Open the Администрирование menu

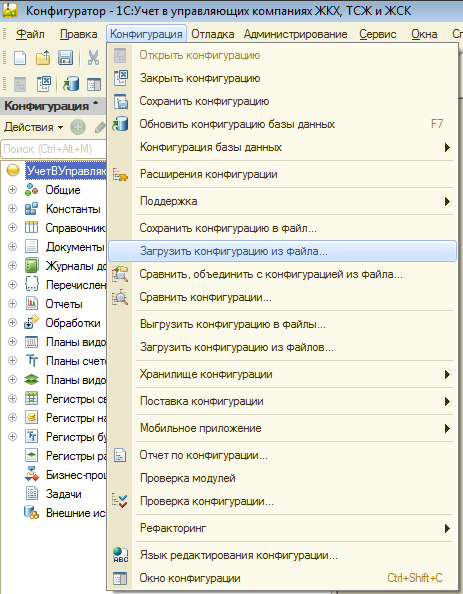pos(296,34)
